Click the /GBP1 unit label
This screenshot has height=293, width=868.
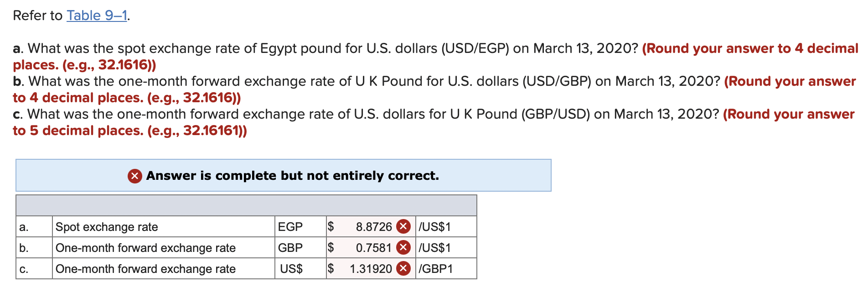pos(435,269)
